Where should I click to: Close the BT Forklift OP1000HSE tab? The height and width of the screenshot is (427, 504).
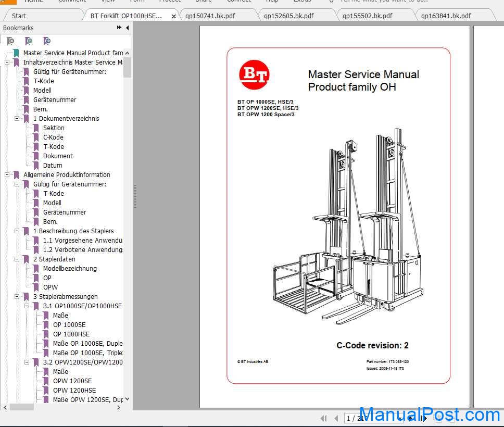point(173,16)
